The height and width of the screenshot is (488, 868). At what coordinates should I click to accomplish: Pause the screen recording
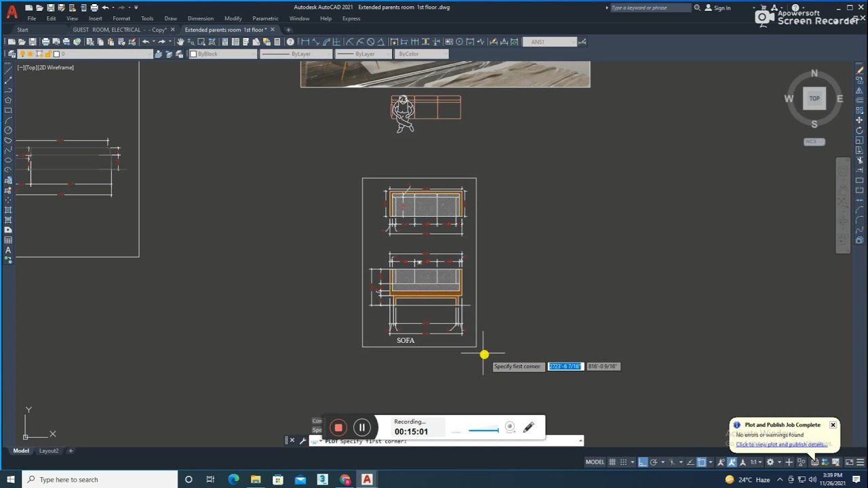click(x=362, y=427)
